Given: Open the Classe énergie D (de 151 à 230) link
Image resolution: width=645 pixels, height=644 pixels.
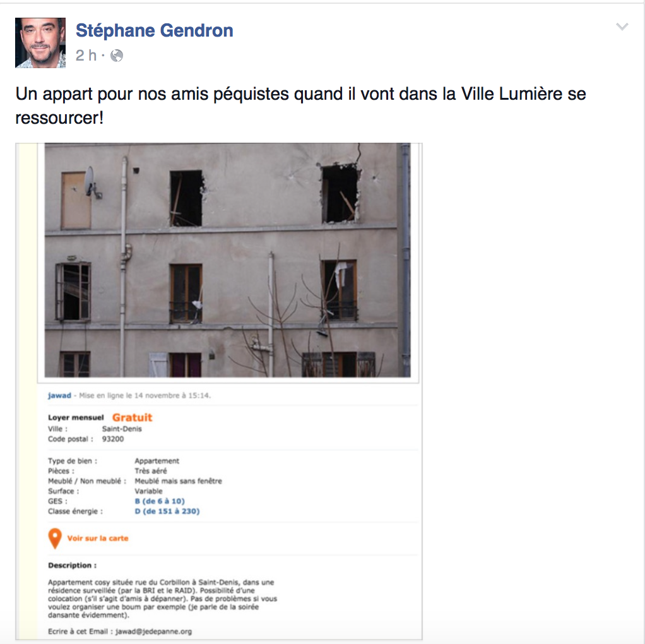Looking at the screenshot, I should [x=167, y=511].
